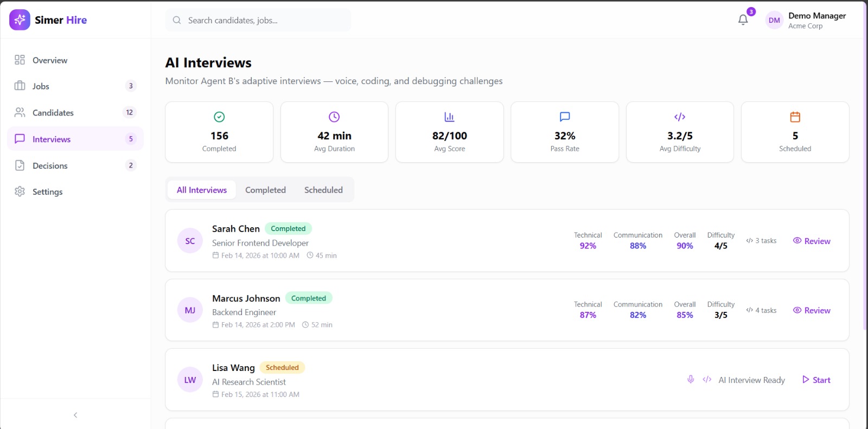Review Marcus Johnson's interview
Screen dimensions: 868x429
pyautogui.click(x=812, y=310)
